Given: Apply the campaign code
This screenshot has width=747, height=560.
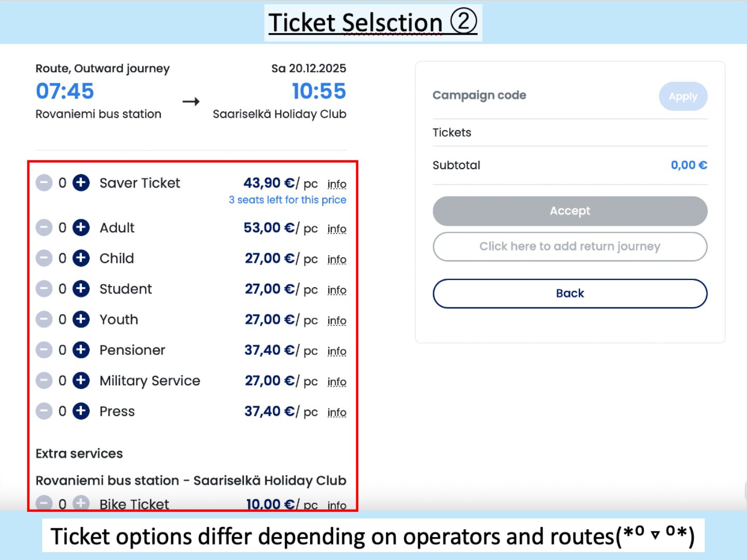Looking at the screenshot, I should pyautogui.click(x=683, y=96).
